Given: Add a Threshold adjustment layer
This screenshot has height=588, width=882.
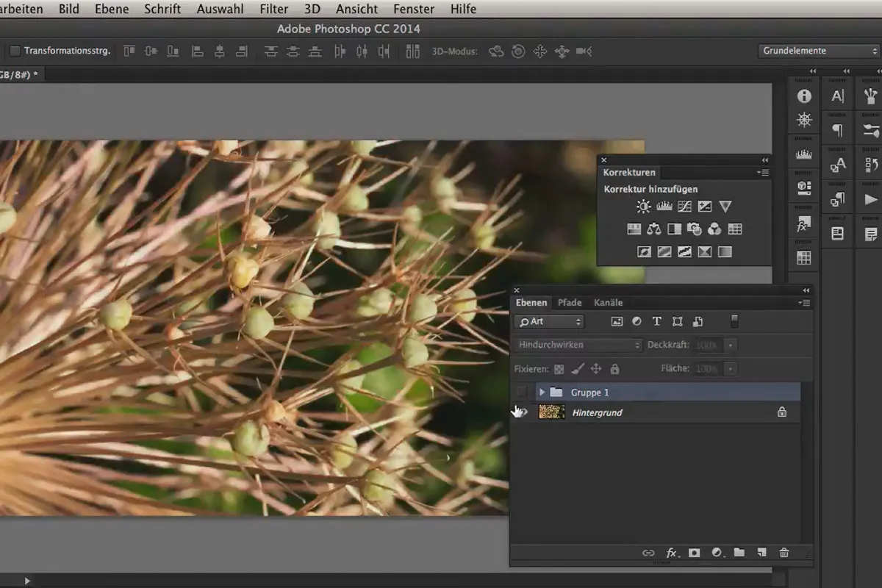Looking at the screenshot, I should pyautogui.click(x=684, y=251).
